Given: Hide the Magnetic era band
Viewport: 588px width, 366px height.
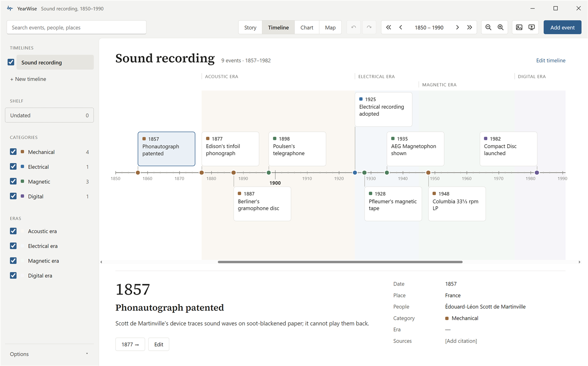Looking at the screenshot, I should coord(13,261).
